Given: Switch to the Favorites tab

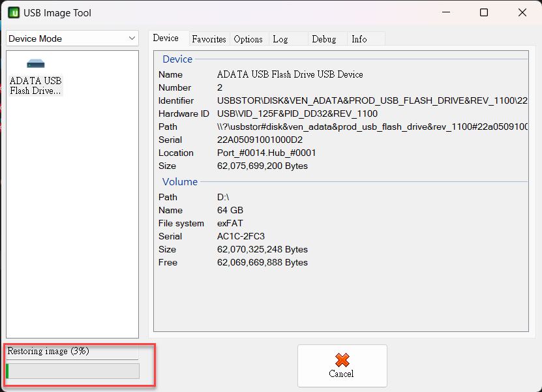Looking at the screenshot, I should 209,39.
